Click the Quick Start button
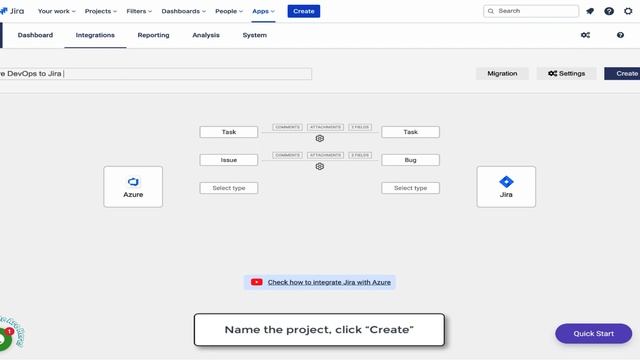640x360 pixels. (x=593, y=333)
